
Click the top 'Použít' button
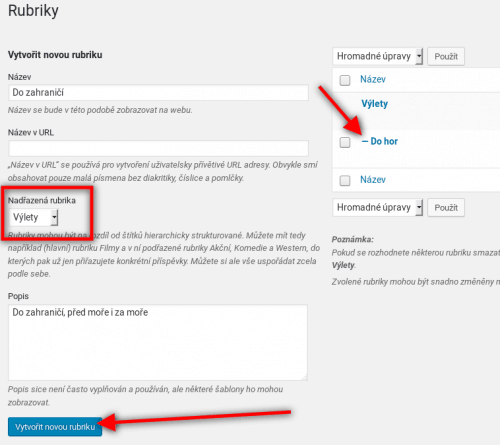coord(446,56)
